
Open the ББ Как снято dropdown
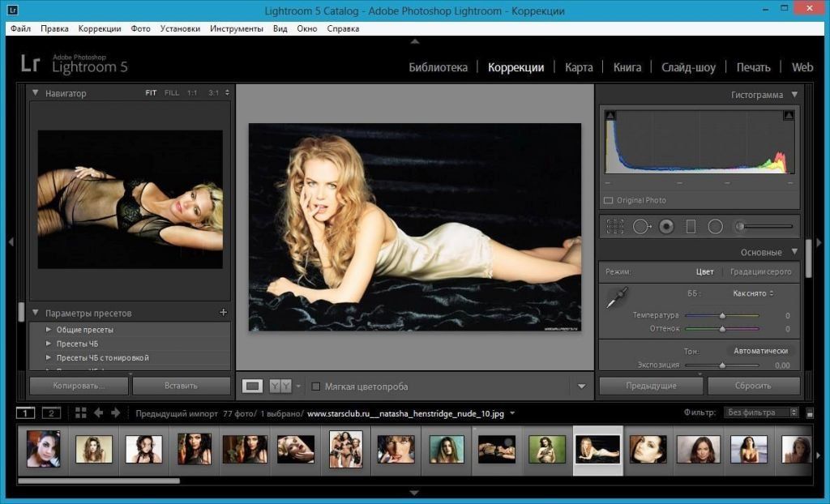pyautogui.click(x=753, y=293)
